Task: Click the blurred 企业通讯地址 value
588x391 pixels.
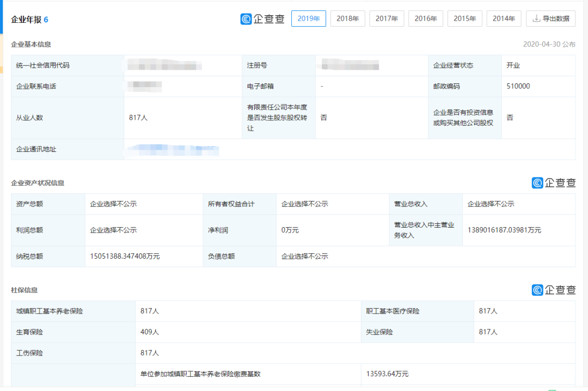Action: (171, 149)
